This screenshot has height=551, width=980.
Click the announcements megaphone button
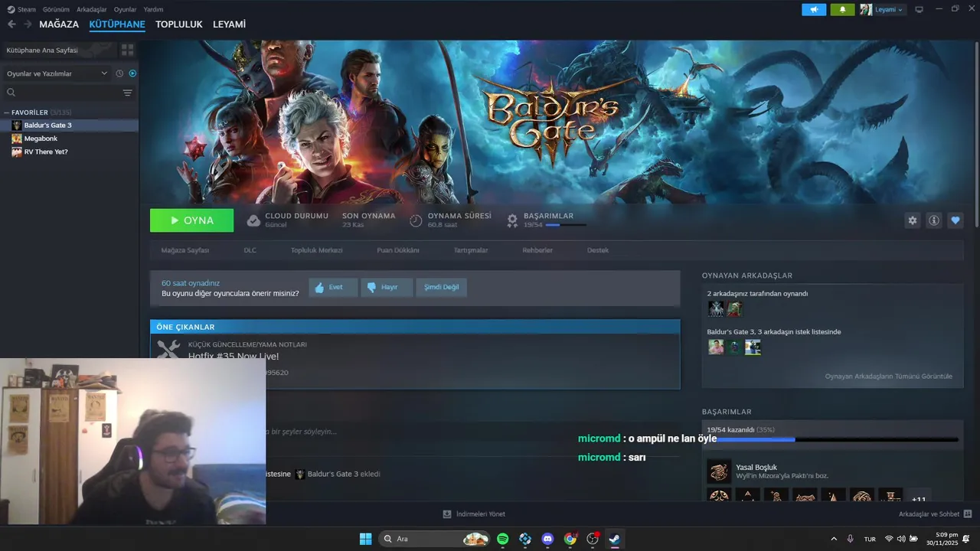click(814, 9)
